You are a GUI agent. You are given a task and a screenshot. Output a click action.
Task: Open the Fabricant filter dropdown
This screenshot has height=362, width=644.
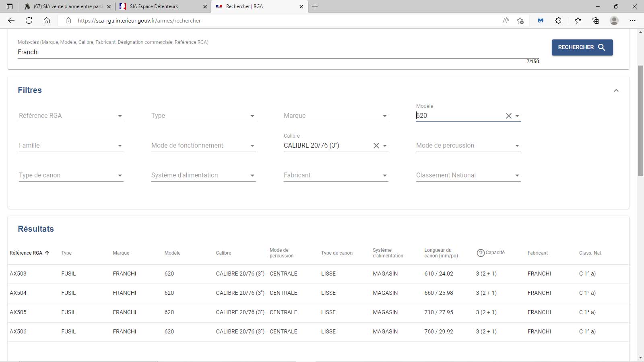pyautogui.click(x=336, y=175)
